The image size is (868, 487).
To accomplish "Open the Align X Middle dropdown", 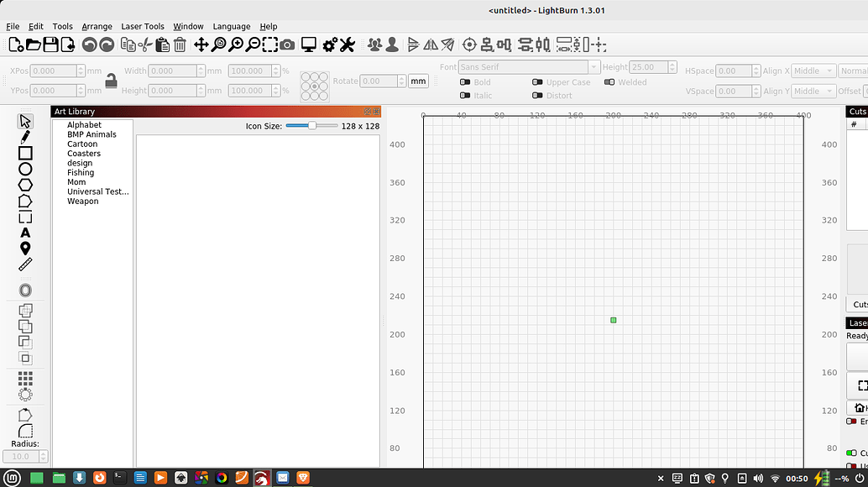I will (813, 71).
